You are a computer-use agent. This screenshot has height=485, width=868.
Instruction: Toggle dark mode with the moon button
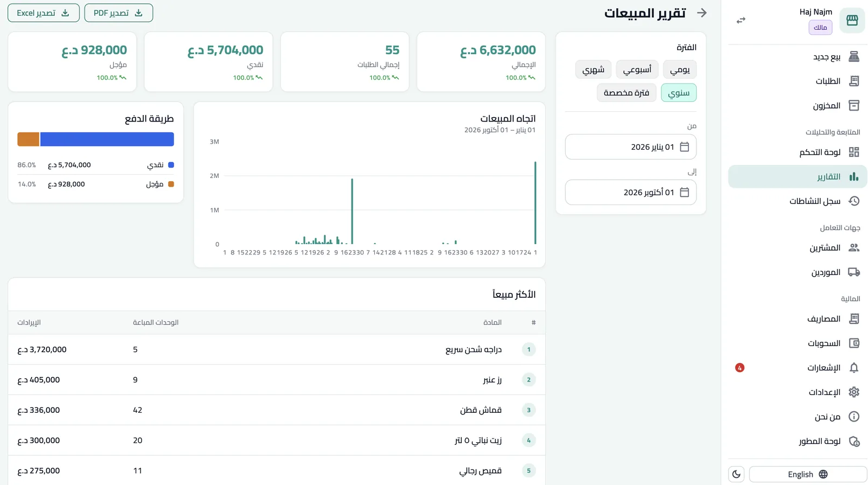click(x=736, y=474)
